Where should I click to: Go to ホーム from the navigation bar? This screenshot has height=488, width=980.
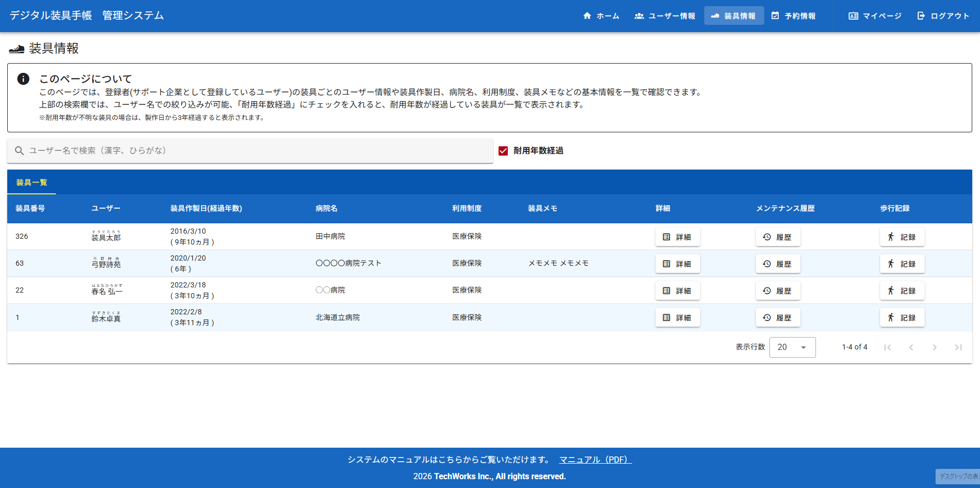601,16
